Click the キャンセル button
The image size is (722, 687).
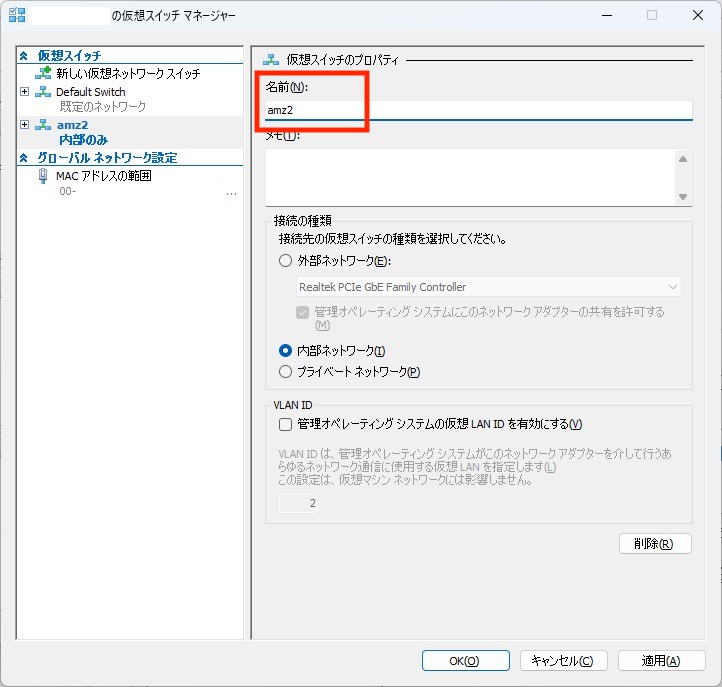[563, 661]
